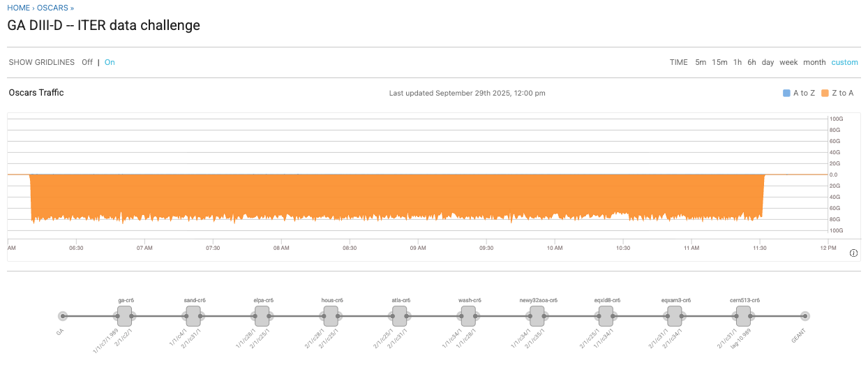868x365 pixels.
Task: Turn gridlines On
Action: click(x=110, y=62)
